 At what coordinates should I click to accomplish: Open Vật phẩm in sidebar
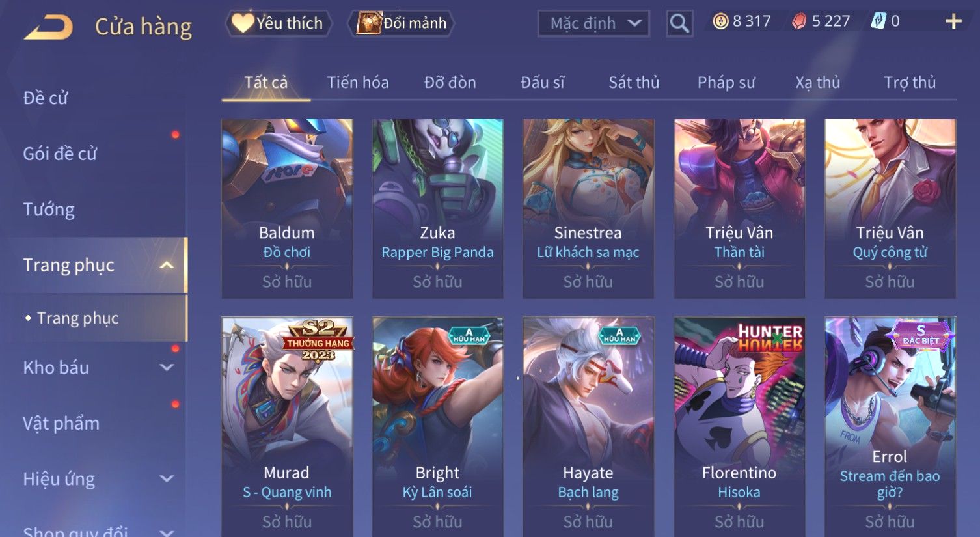coord(61,423)
